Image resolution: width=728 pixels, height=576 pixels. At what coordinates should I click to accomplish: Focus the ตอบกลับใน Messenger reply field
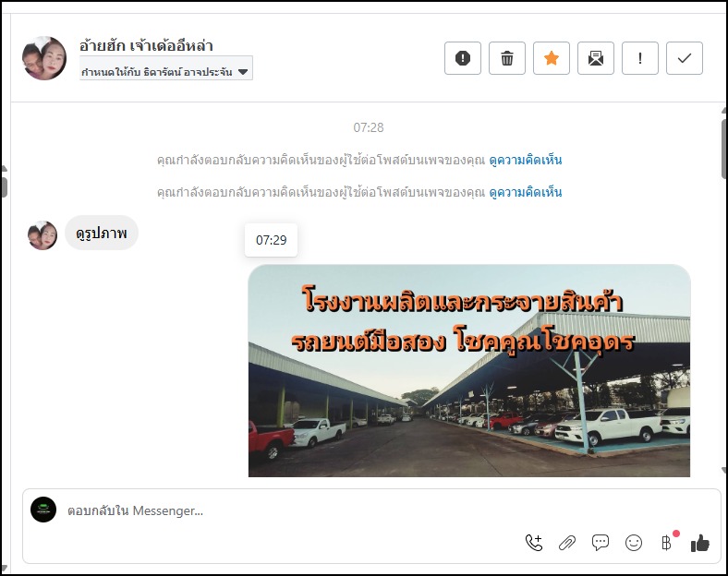coord(371,510)
